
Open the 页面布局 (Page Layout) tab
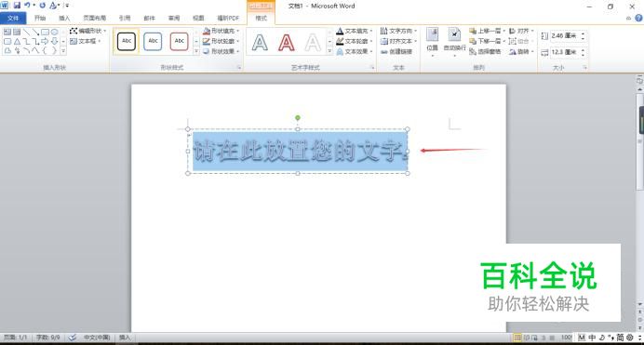click(95, 18)
